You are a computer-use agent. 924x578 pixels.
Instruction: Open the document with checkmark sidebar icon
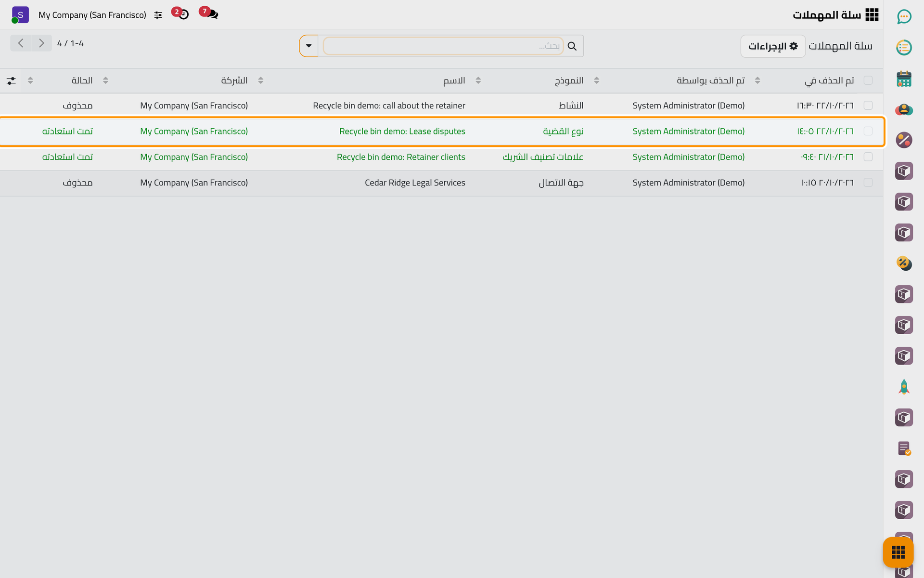pos(904,448)
